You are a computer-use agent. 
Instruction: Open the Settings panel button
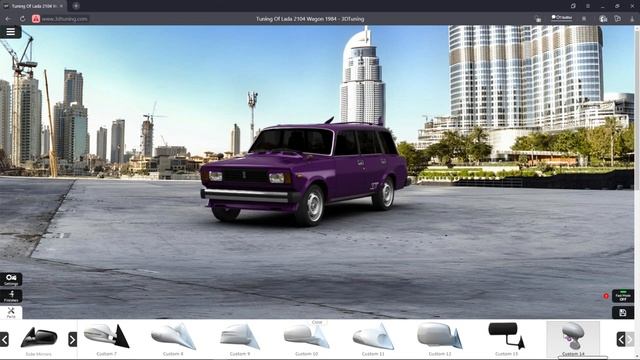11,280
